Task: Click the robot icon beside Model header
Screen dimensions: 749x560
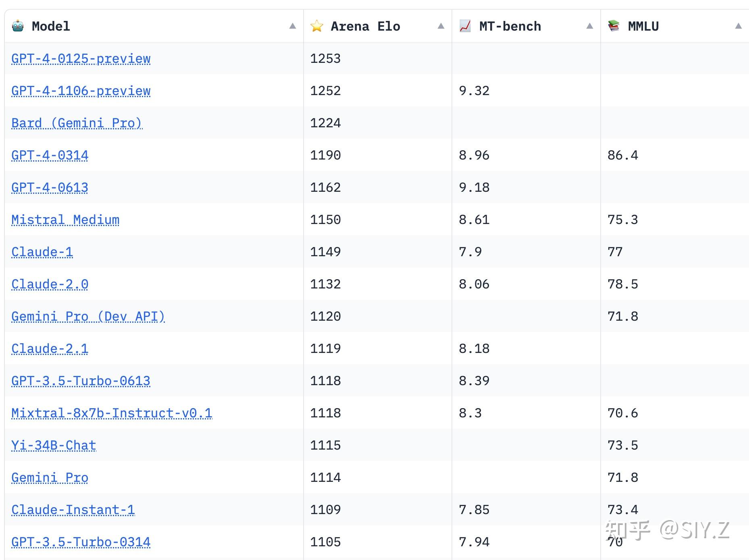Action: (x=18, y=26)
